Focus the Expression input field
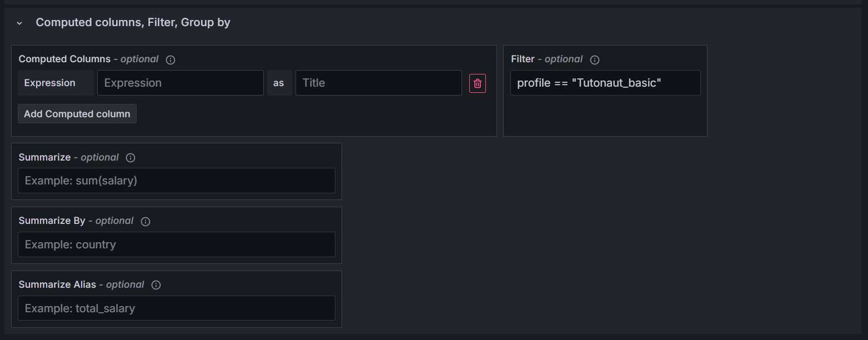 tap(180, 83)
